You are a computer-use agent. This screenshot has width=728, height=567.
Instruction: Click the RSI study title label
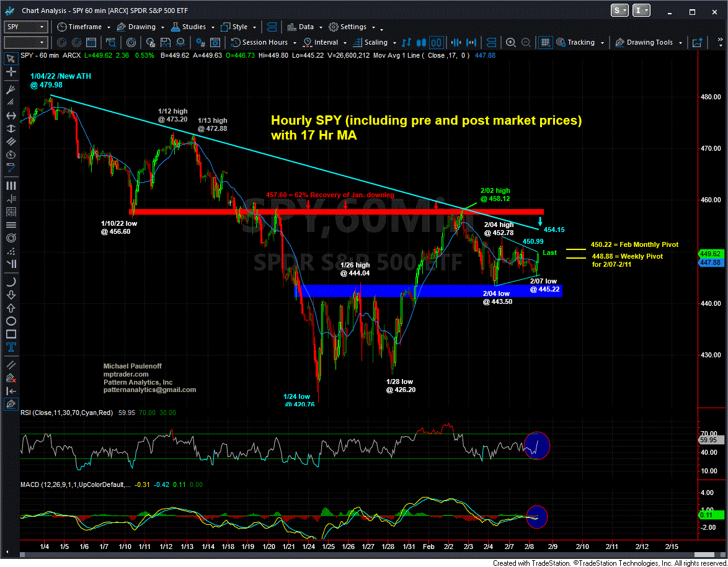point(66,413)
